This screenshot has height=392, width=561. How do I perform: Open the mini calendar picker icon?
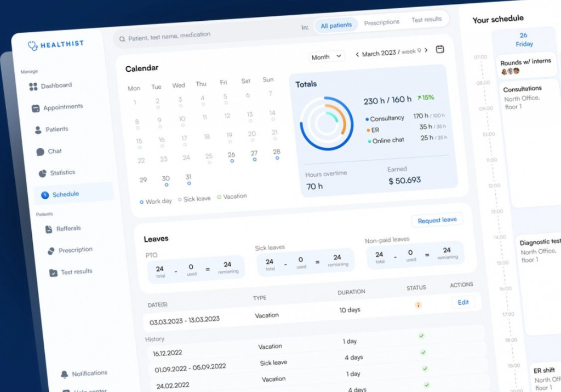tap(440, 49)
